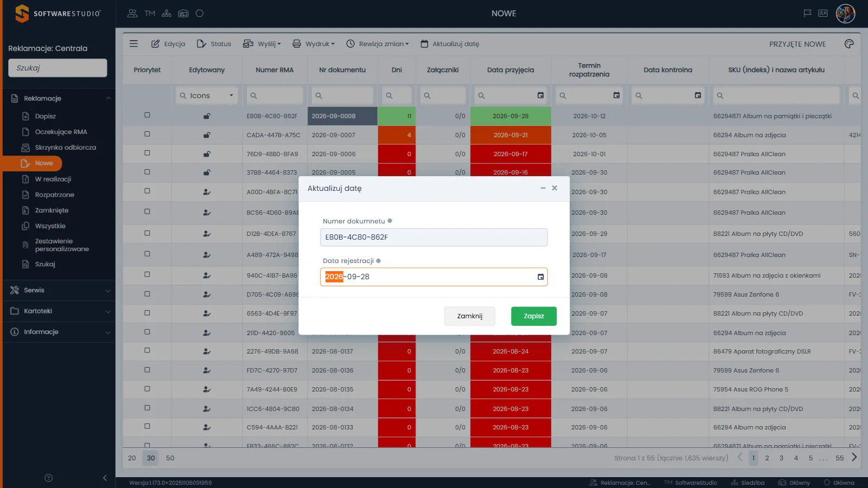This screenshot has width=868, height=488.
Task: Open the Icons filter combo box
Action: 207,95
